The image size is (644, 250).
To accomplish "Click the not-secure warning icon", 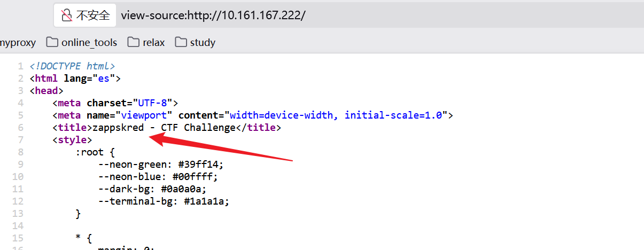I will (67, 15).
